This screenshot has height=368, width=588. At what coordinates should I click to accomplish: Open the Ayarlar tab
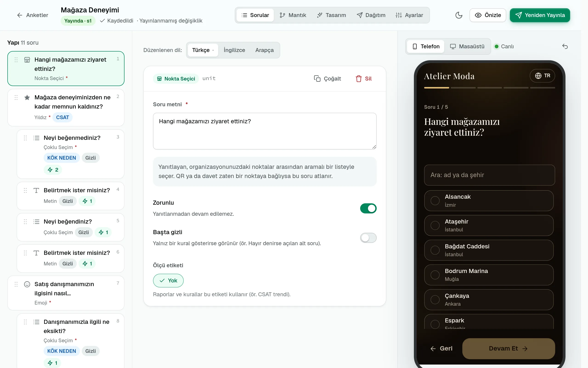409,15
